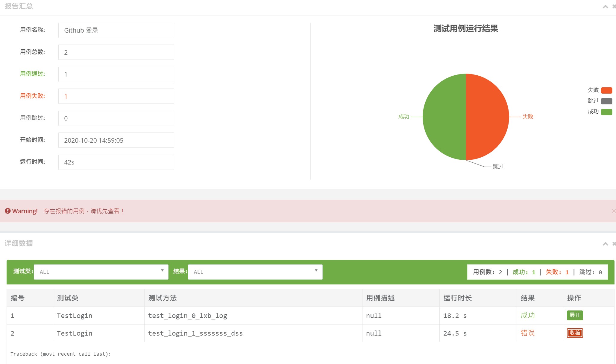
Task: Click the 编号 column header
Action: [x=30, y=298]
